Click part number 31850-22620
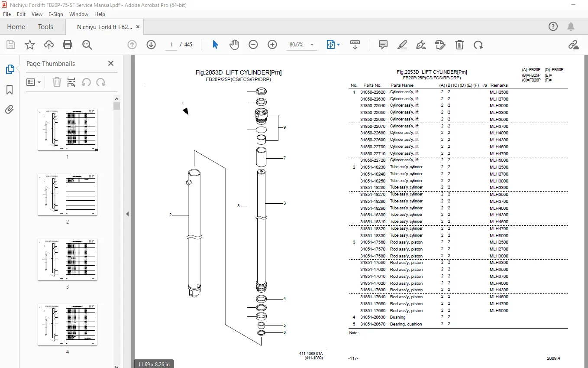 pos(373,92)
